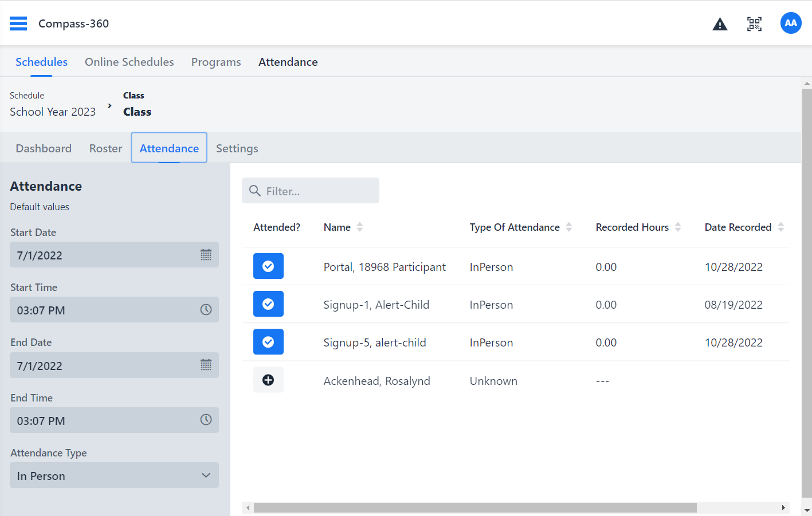Click the warning alert triangle icon

[720, 24]
